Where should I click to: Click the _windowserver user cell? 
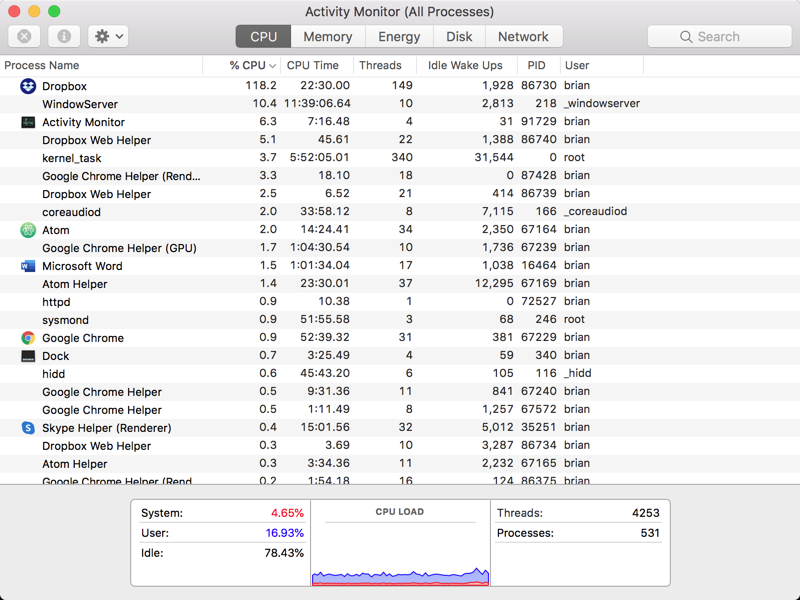coord(602,104)
